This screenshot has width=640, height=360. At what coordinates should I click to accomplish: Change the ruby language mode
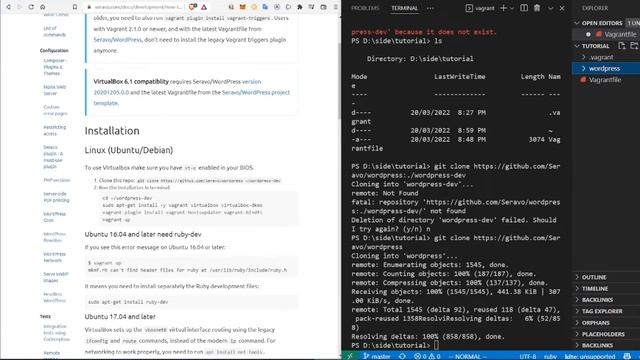coord(550,356)
